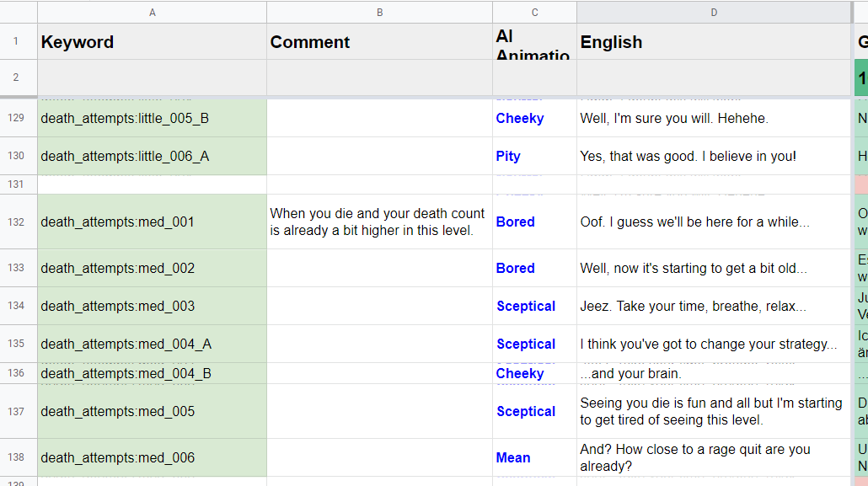
Task: Select the column D header
Action: click(714, 13)
